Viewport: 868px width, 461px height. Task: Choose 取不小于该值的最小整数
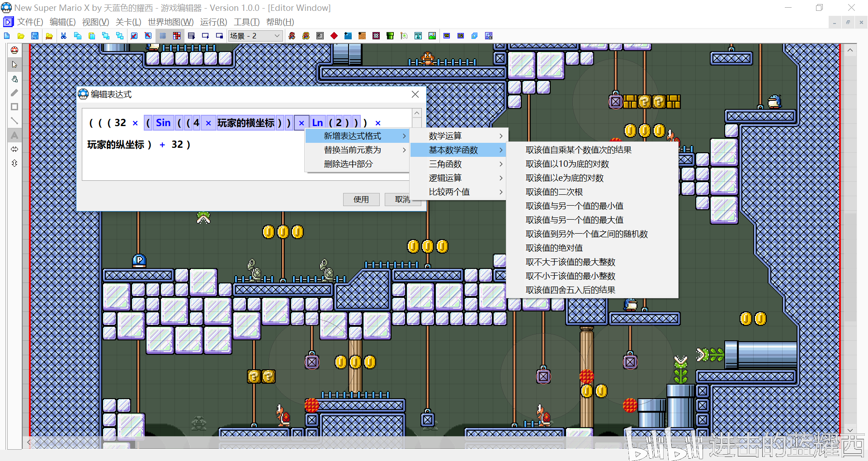click(x=592, y=276)
